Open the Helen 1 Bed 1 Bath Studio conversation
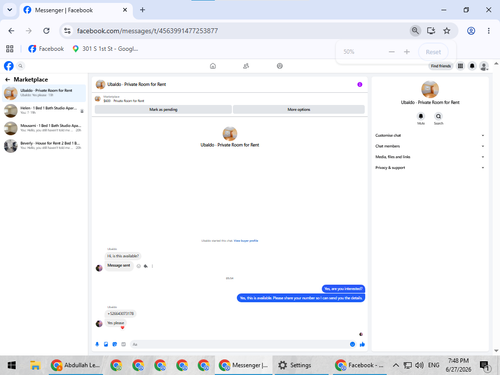 44,111
